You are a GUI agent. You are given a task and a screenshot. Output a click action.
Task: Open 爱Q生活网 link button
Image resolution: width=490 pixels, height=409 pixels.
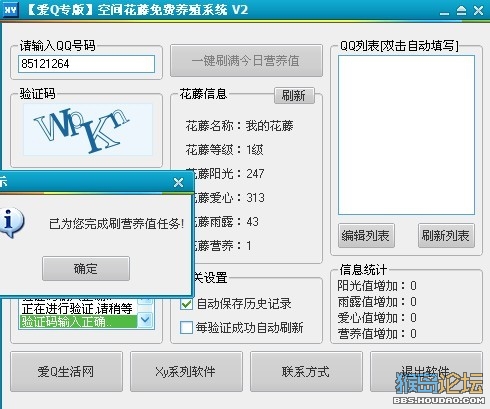[66, 371]
